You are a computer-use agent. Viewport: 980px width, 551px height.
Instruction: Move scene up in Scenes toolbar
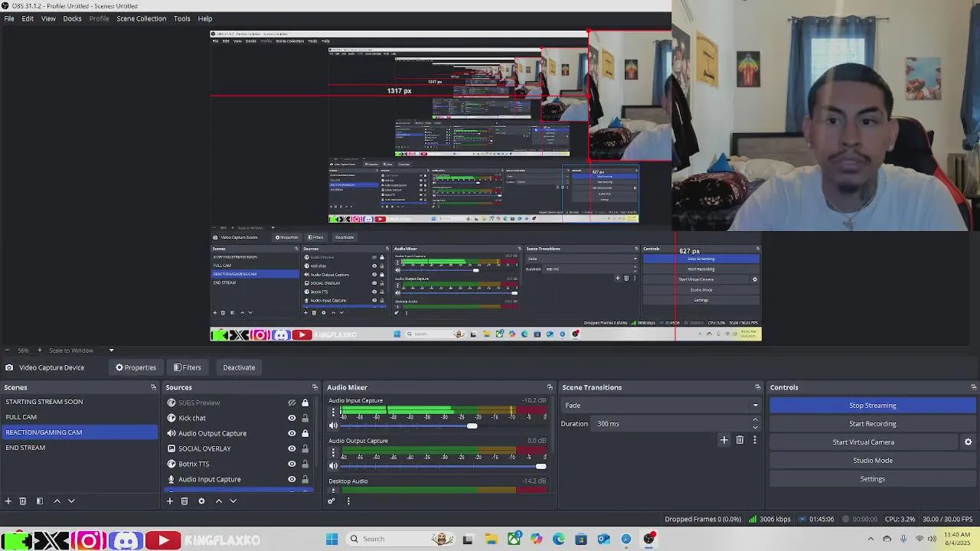pos(57,501)
